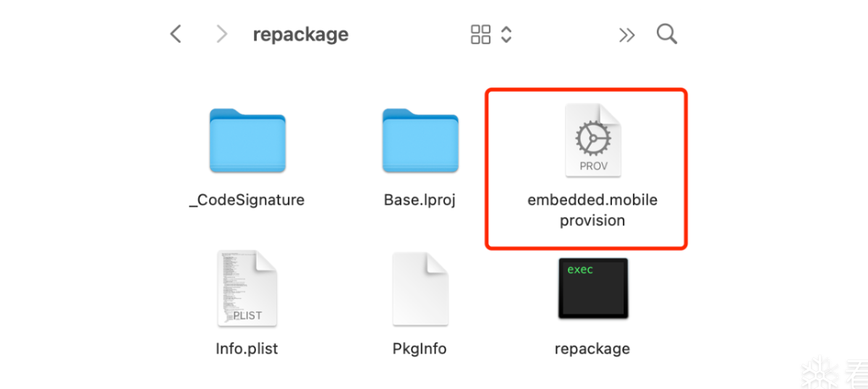Viewport: 868px width, 389px height.
Task: Open the view options up-down chevron
Action: pos(506,34)
